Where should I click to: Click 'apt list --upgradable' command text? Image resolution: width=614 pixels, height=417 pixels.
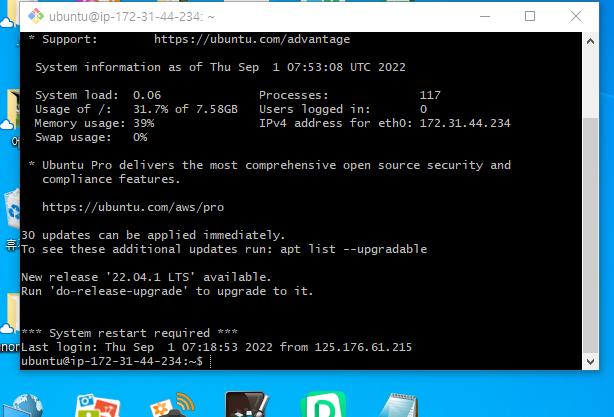[354, 249]
